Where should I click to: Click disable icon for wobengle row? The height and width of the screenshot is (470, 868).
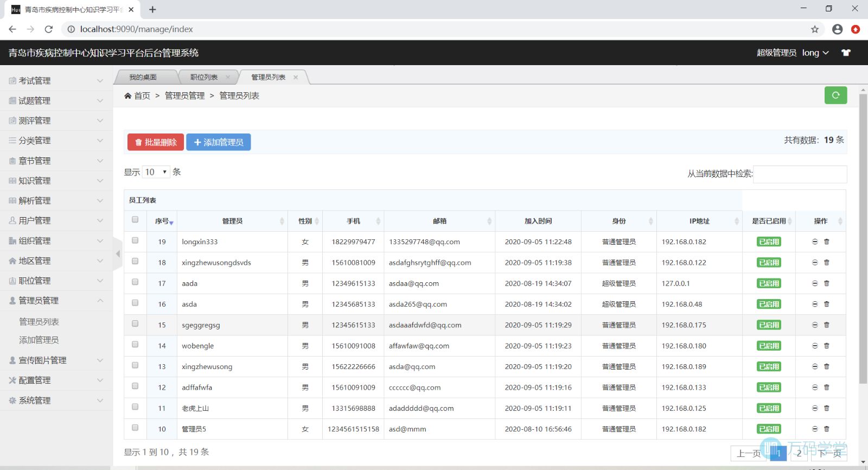pos(815,346)
